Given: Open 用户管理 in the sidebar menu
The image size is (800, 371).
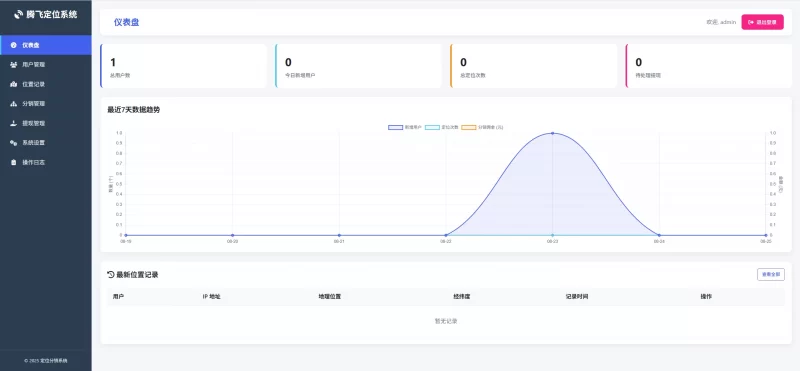Looking at the screenshot, I should [46, 65].
